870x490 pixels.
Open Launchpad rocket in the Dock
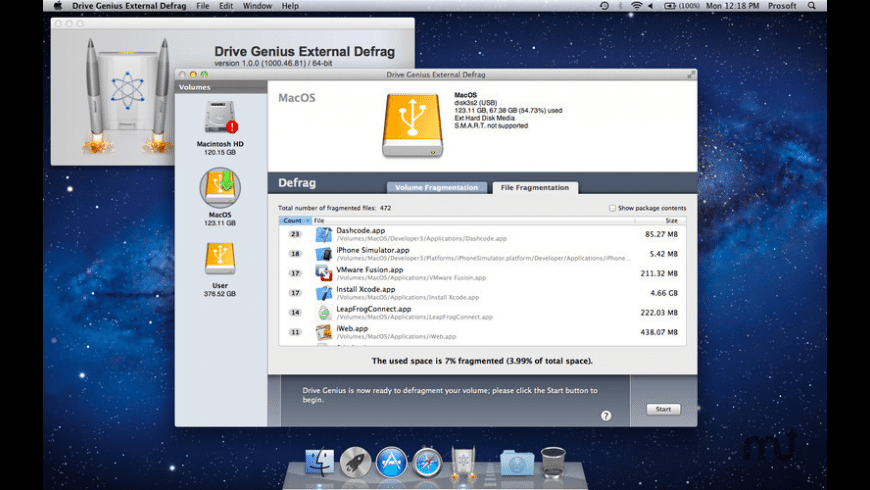(x=355, y=462)
